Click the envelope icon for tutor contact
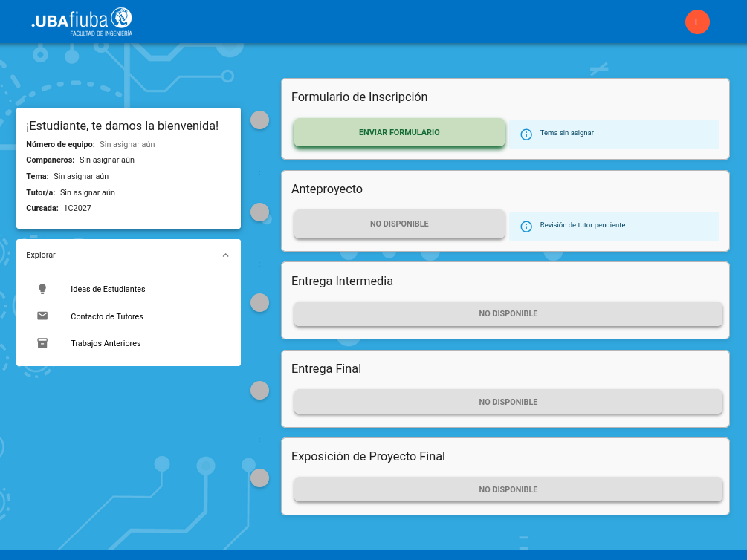Screen dimensions: 747x560 (x=42, y=316)
